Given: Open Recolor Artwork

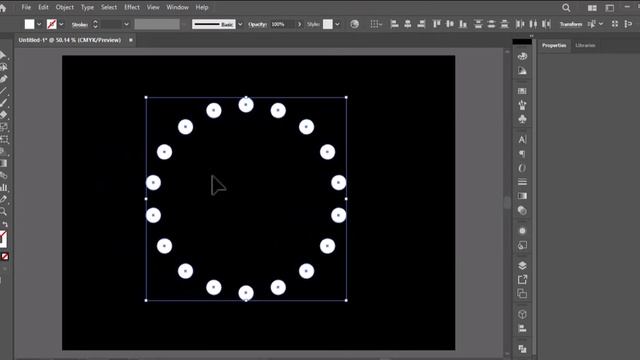Looking at the screenshot, I should point(354,24).
